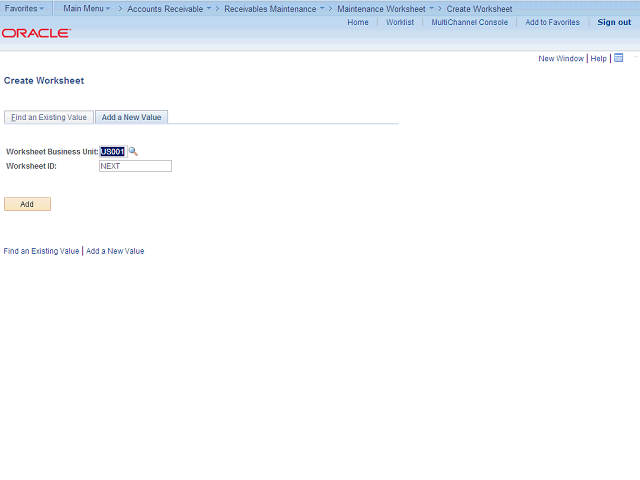This screenshot has width=640, height=480.
Task: Open the Worklist link
Action: (x=400, y=22)
